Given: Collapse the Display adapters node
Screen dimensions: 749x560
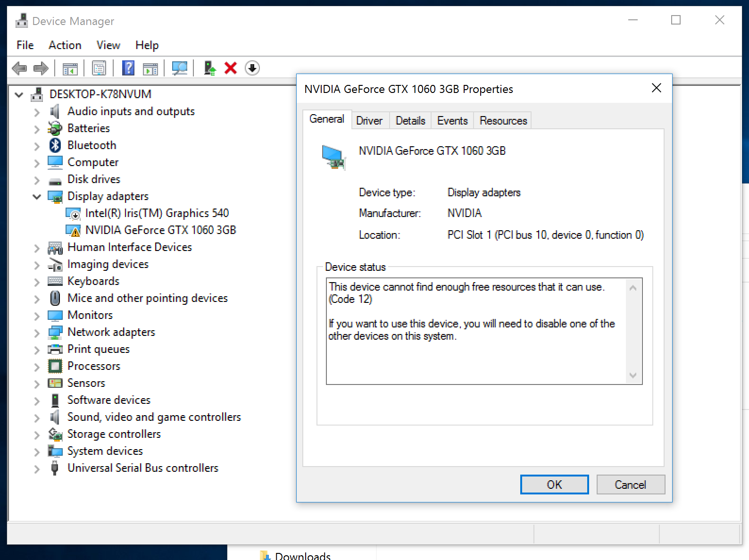Looking at the screenshot, I should click(37, 196).
